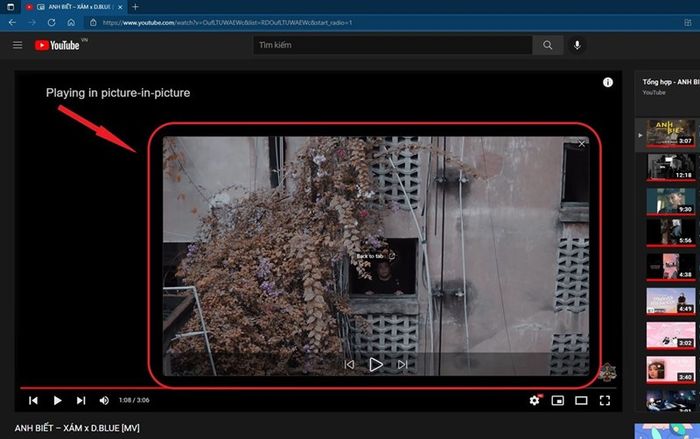Open the YouTube hamburger guide menu
The height and width of the screenshot is (439, 700).
[17, 45]
